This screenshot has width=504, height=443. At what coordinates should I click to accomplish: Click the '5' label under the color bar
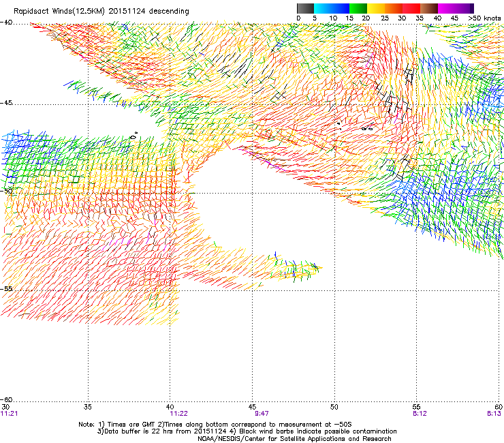pos(315,18)
